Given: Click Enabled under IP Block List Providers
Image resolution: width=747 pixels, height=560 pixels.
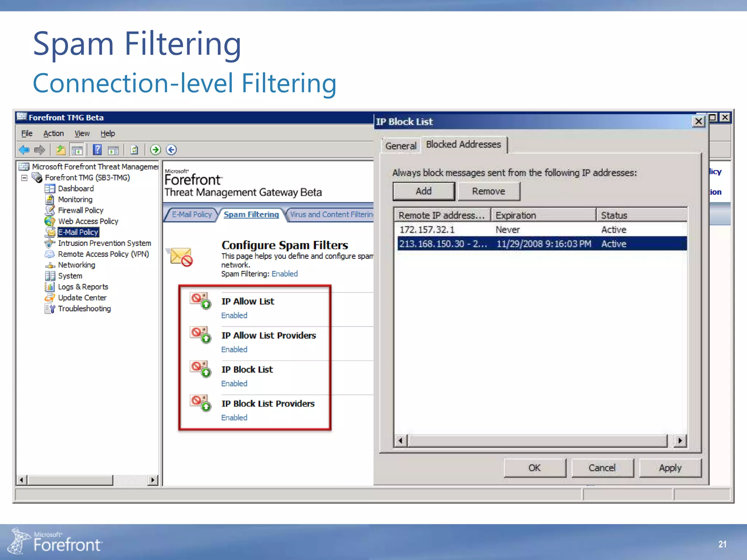Looking at the screenshot, I should (234, 417).
